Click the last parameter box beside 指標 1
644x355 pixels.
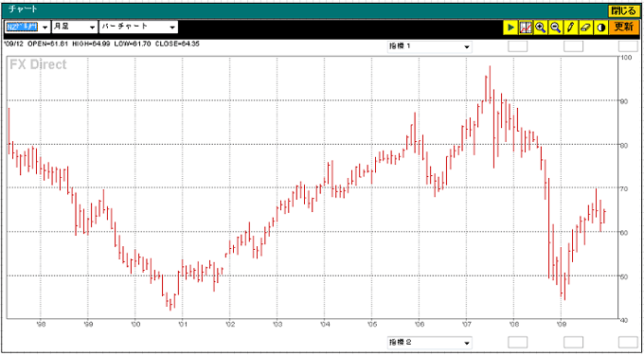click(x=629, y=46)
